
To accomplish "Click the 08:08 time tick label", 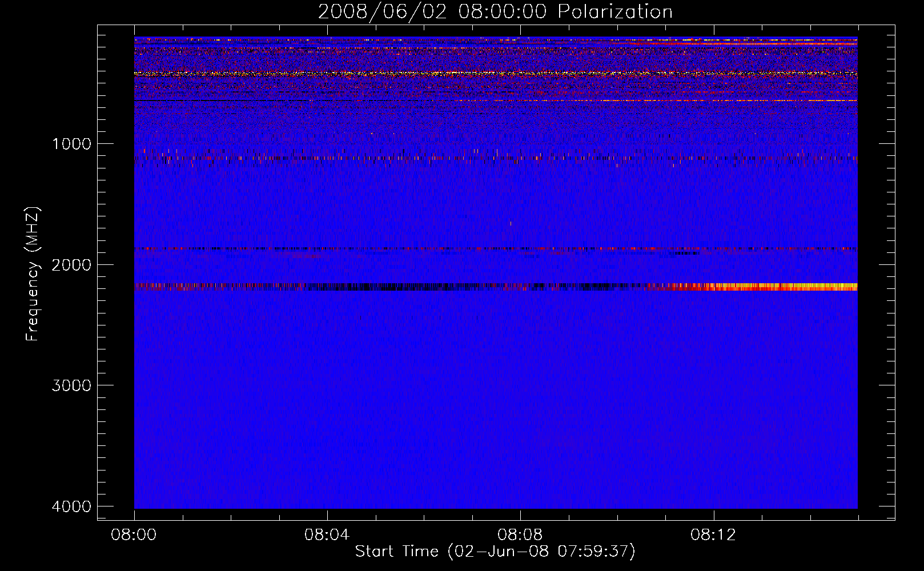I will coord(520,535).
